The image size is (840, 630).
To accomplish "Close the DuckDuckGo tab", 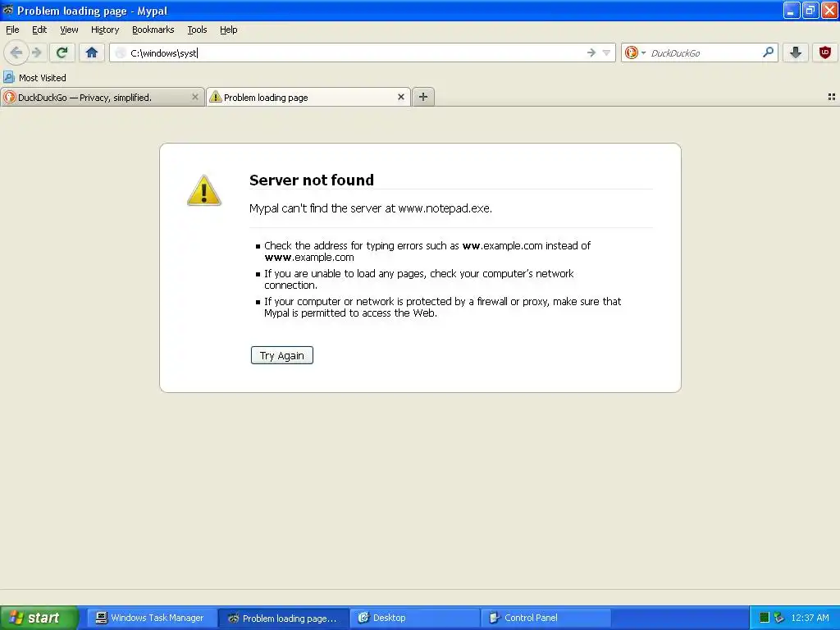I will pyautogui.click(x=195, y=97).
